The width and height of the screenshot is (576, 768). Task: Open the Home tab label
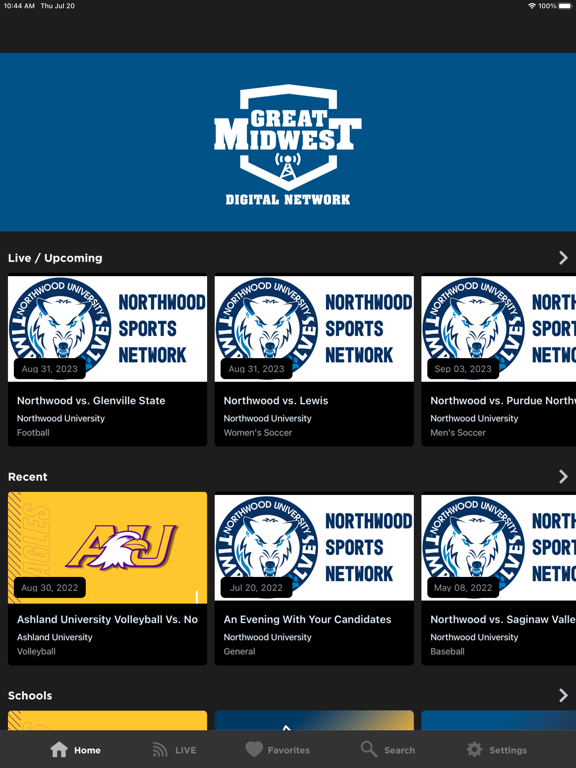click(87, 750)
